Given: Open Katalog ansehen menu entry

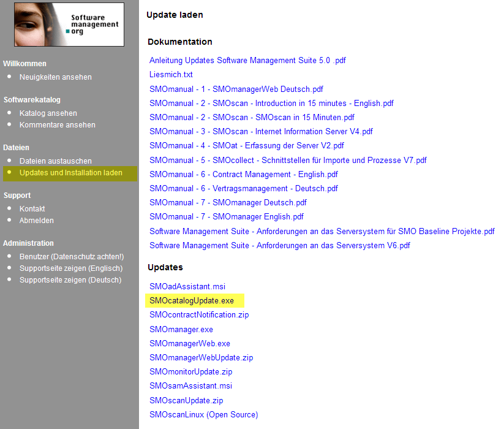Looking at the screenshot, I should point(48,113).
